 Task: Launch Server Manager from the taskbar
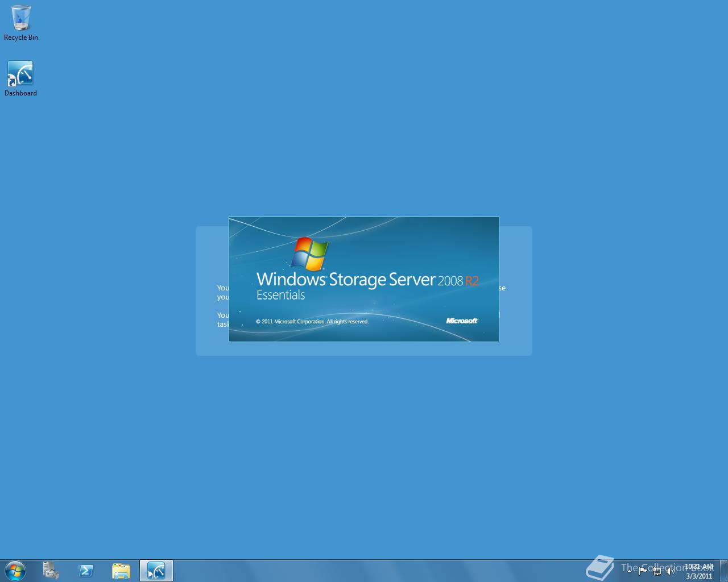pos(51,571)
